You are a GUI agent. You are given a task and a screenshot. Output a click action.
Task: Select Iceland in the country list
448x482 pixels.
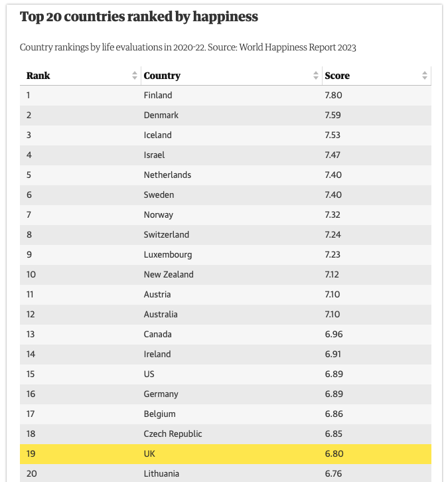coord(158,135)
